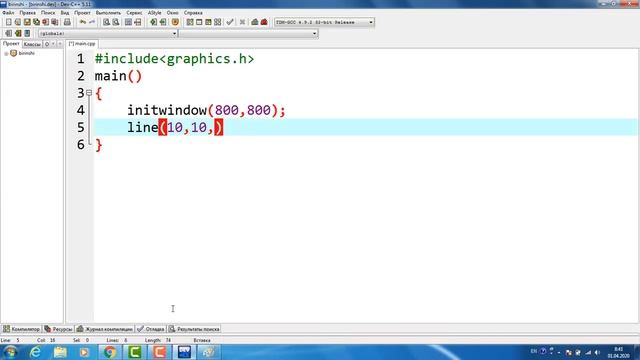Switch to the Классы sidebar tab
The image size is (640, 360).
[32, 44]
